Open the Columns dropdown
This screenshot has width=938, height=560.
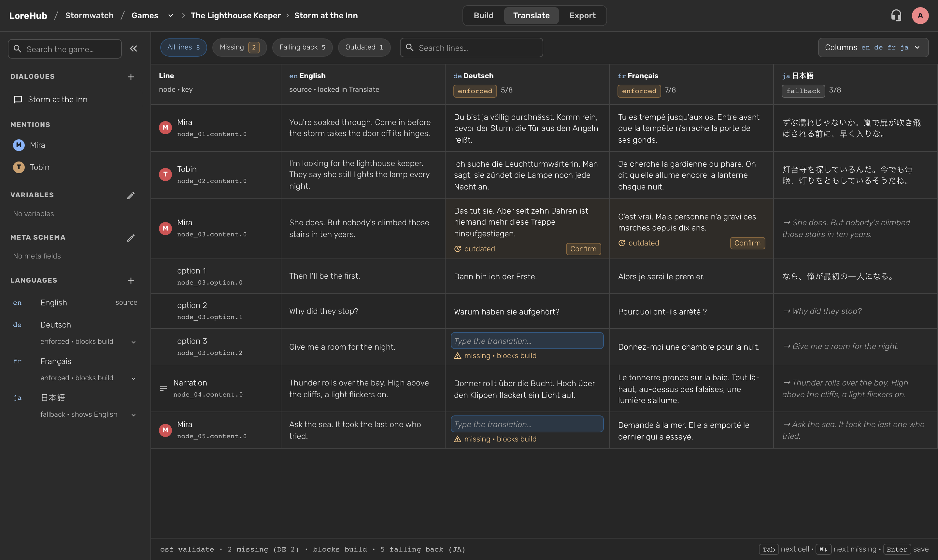click(x=873, y=48)
